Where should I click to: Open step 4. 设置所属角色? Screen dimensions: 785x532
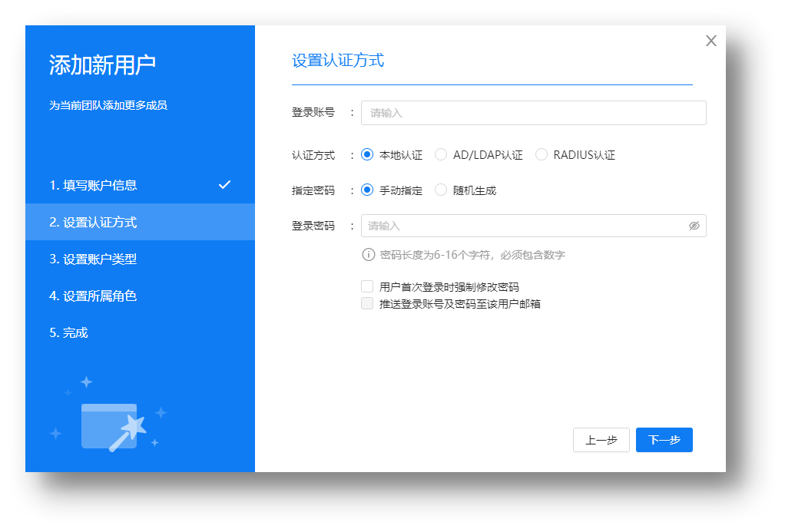click(x=94, y=296)
